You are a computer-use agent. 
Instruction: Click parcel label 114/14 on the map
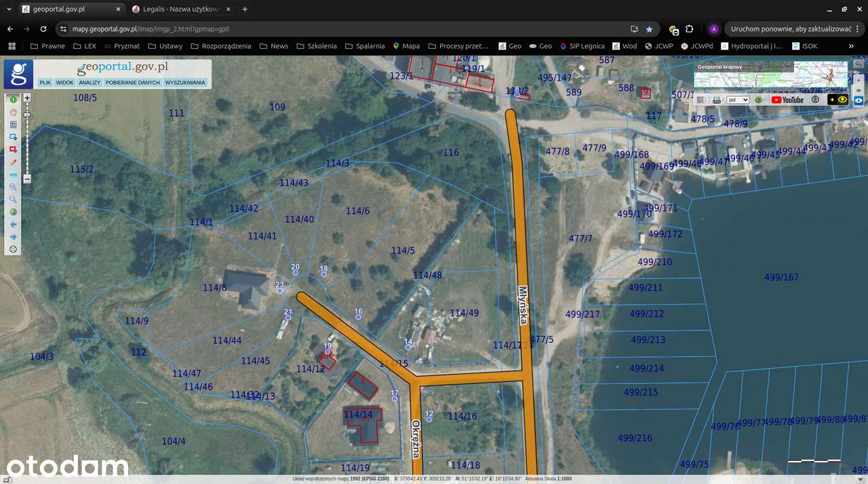(x=358, y=415)
